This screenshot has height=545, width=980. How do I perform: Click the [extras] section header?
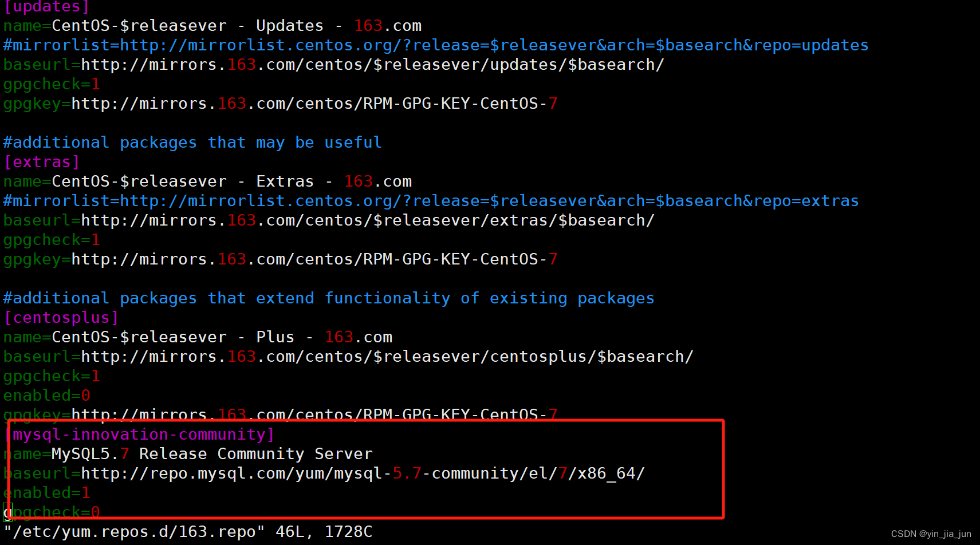(x=41, y=161)
